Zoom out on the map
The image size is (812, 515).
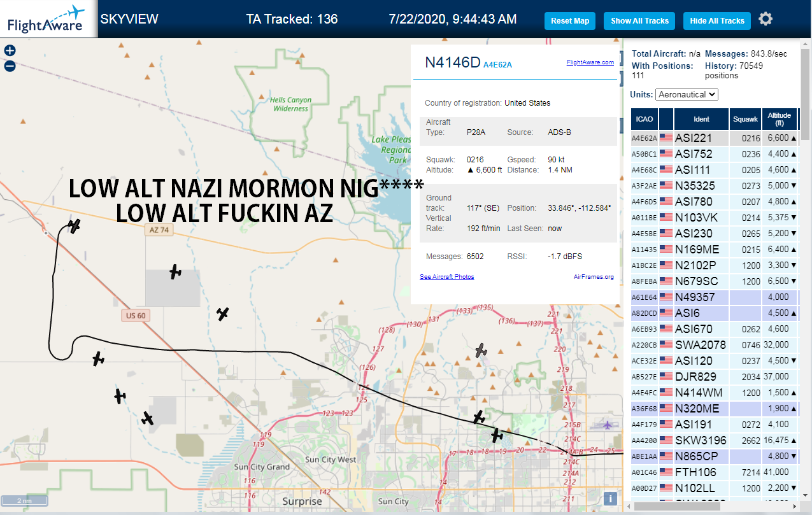[10, 66]
